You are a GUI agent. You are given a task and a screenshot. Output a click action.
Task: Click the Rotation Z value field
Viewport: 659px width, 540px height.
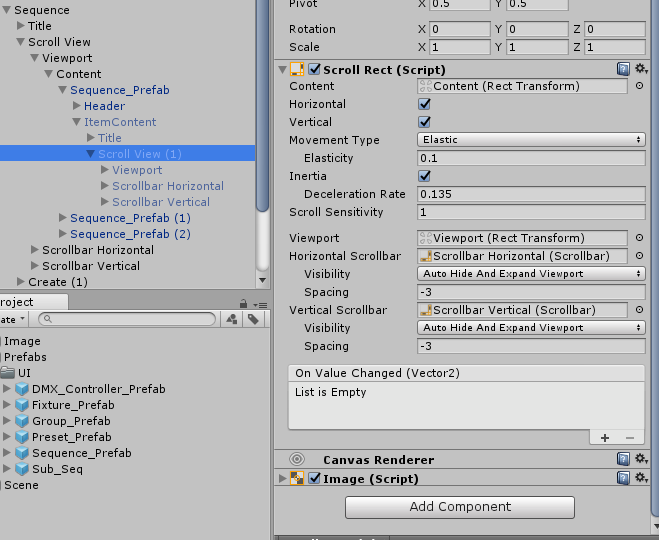tap(615, 29)
